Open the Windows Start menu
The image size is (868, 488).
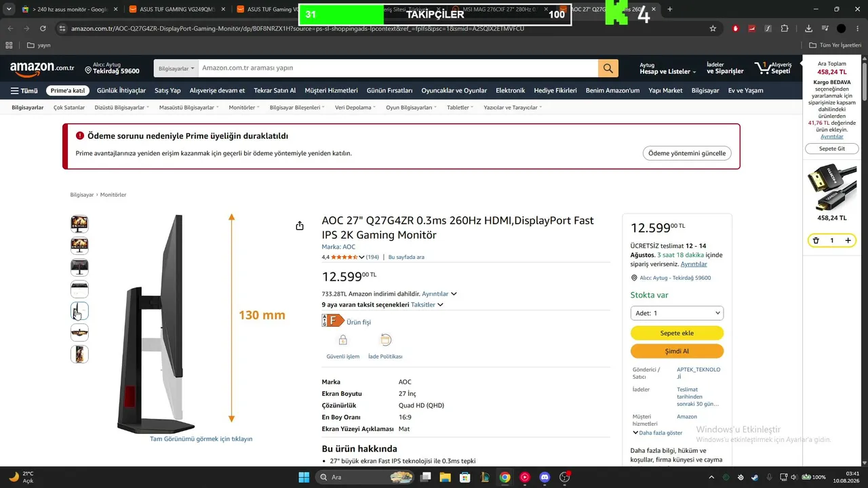click(x=303, y=477)
